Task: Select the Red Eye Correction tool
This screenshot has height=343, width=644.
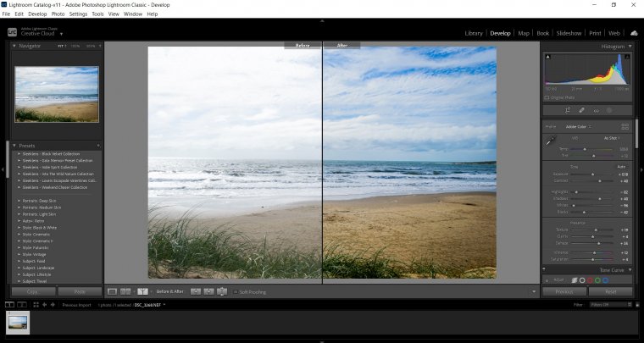Action: pos(596,110)
